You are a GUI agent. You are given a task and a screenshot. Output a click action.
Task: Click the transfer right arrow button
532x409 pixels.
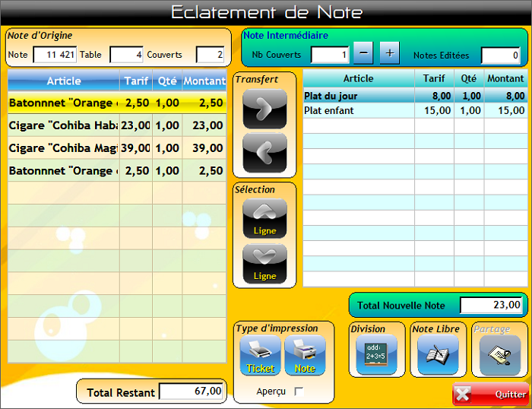(x=264, y=109)
